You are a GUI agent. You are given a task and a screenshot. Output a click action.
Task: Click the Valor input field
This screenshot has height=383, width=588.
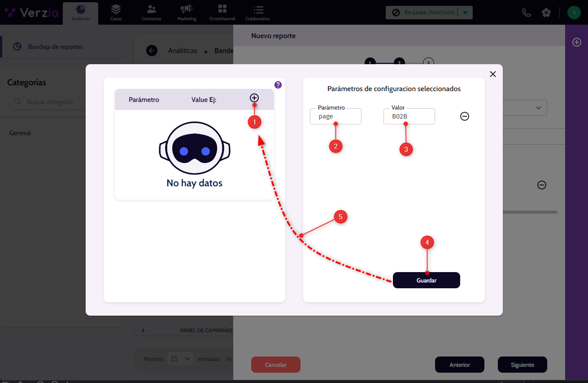(x=409, y=117)
